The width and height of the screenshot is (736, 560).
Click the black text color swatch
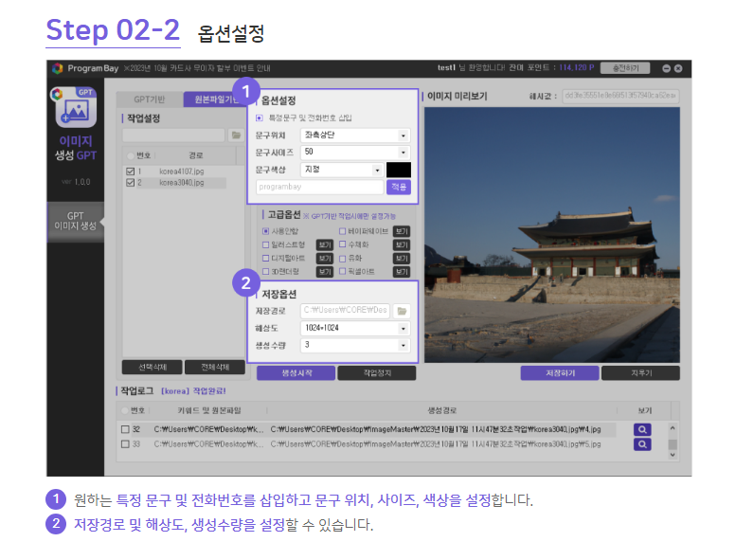click(399, 170)
